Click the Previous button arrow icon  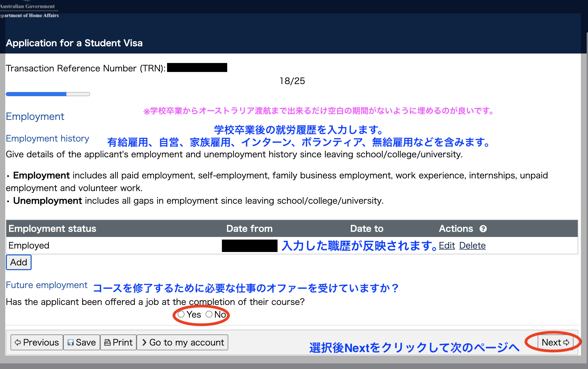(x=18, y=342)
